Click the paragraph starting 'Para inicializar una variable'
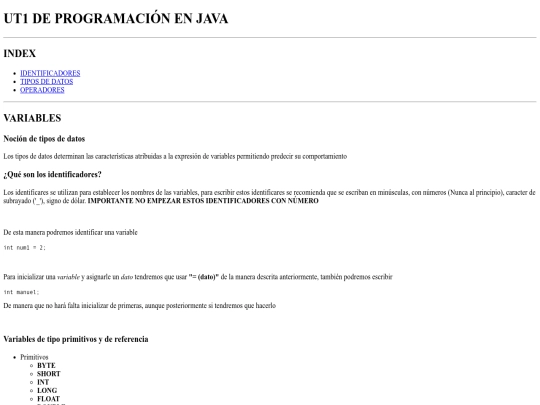The image size is (540, 405). pyautogui.click(x=198, y=277)
